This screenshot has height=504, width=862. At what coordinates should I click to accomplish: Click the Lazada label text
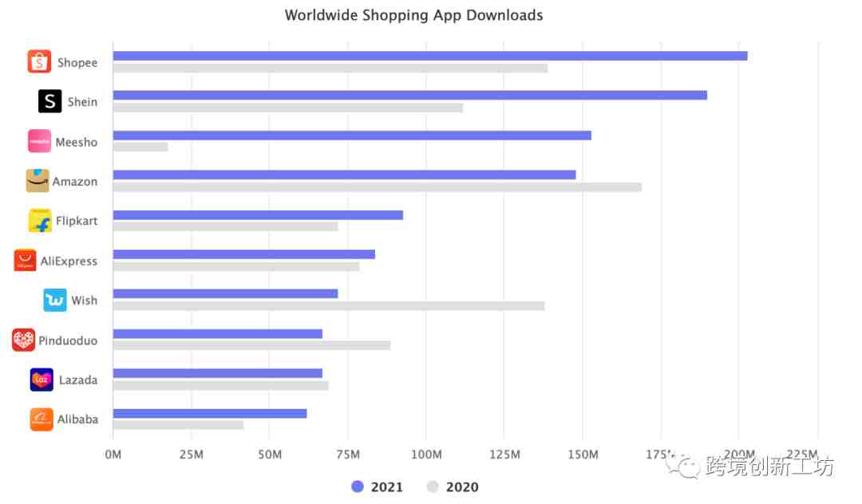click(x=78, y=380)
